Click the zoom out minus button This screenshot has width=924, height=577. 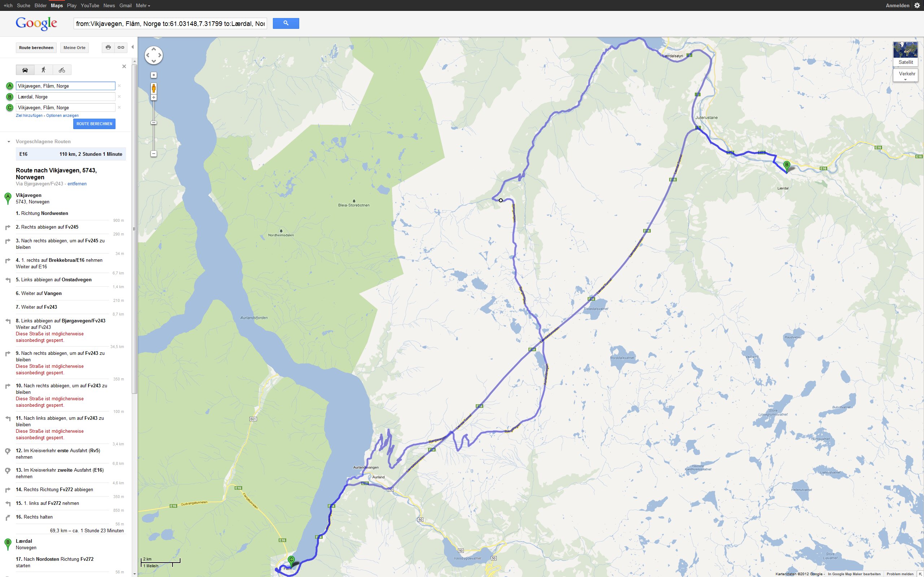(153, 154)
